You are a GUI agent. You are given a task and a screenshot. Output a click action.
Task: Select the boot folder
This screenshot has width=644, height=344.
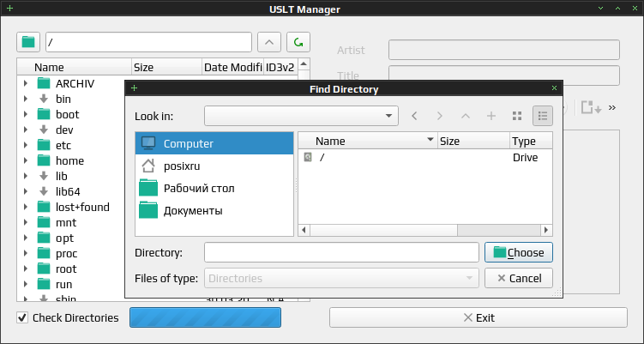(68, 114)
